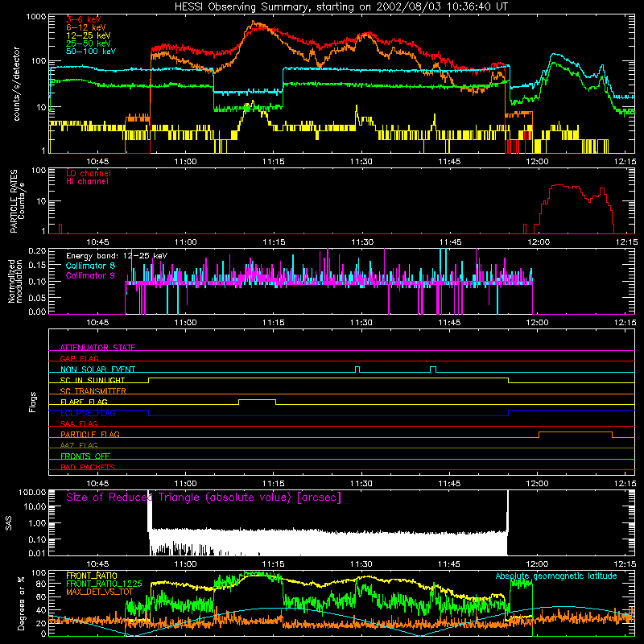Select the LO channel legend label
The width and height of the screenshot is (644, 644).
[88, 173]
